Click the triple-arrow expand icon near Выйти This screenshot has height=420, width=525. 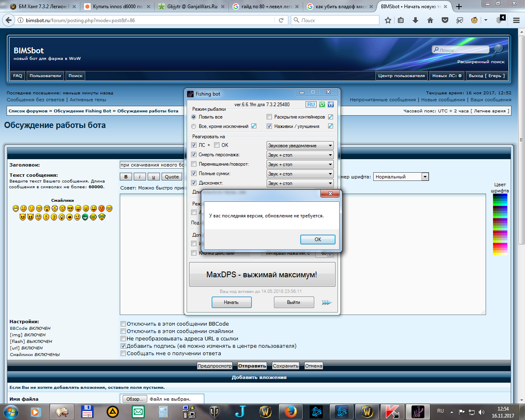tap(326, 303)
